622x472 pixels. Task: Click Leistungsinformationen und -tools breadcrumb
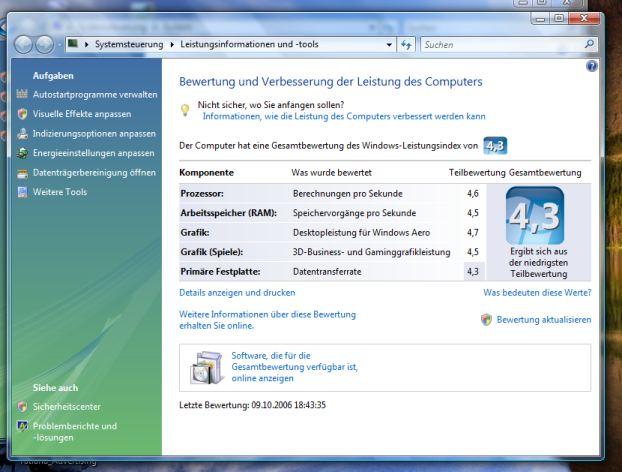pos(249,44)
